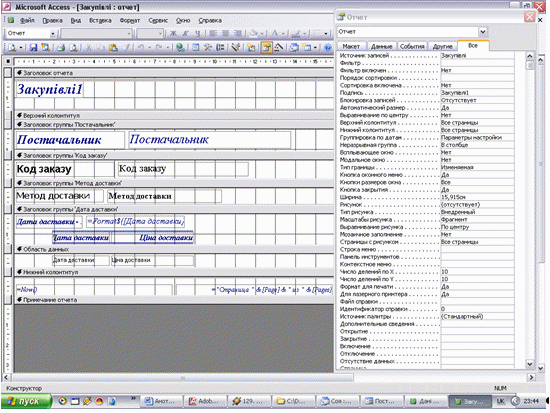Click the Источник записей property value field
The width and height of the screenshot is (550, 413).
click(477, 55)
